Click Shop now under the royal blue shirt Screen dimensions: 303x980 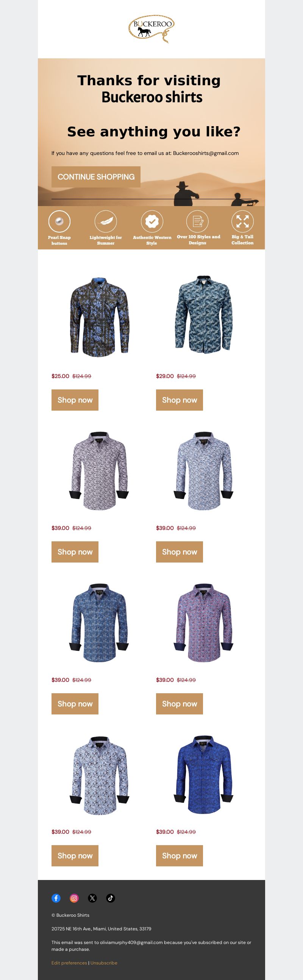pos(180,856)
